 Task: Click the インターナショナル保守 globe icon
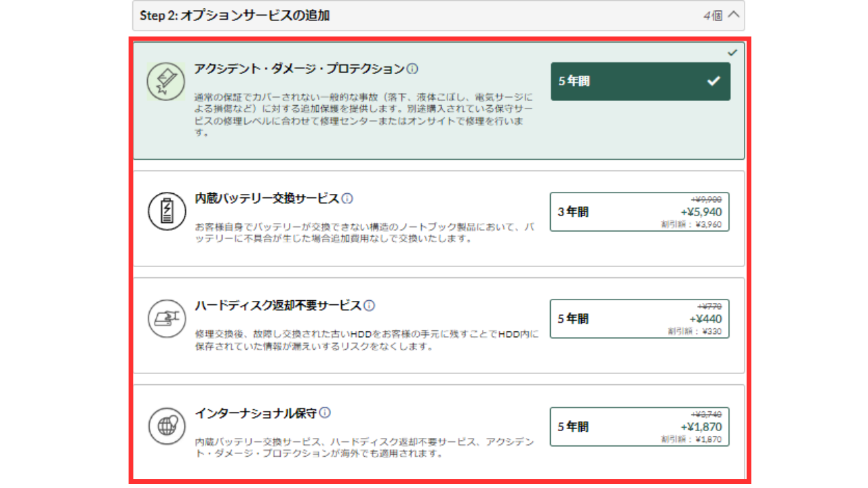point(166,426)
